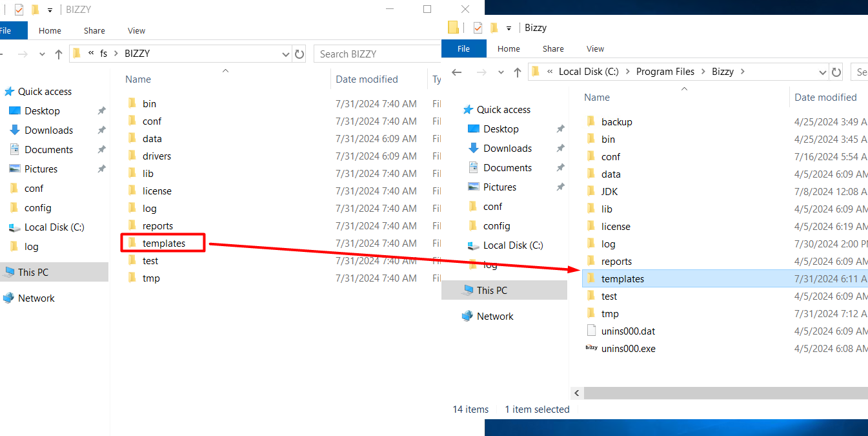
Task: Open Recent locations dropdown in fs BIZZY window
Action: click(43, 54)
